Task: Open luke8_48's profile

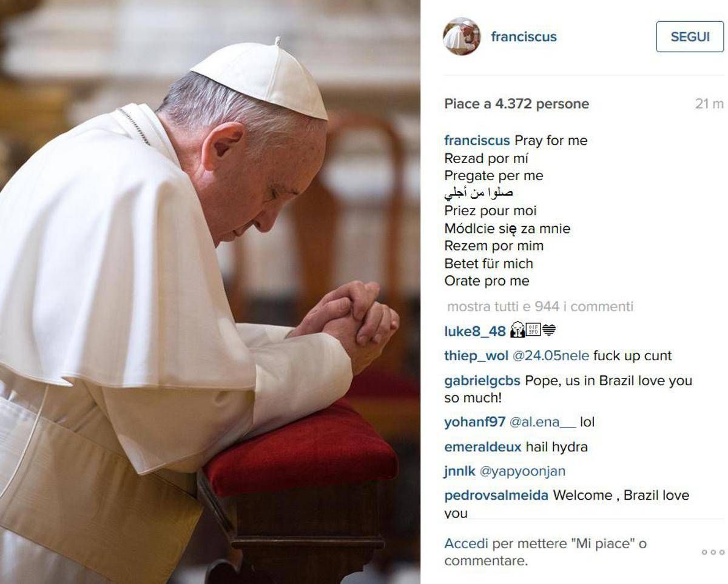Action: tap(475, 331)
